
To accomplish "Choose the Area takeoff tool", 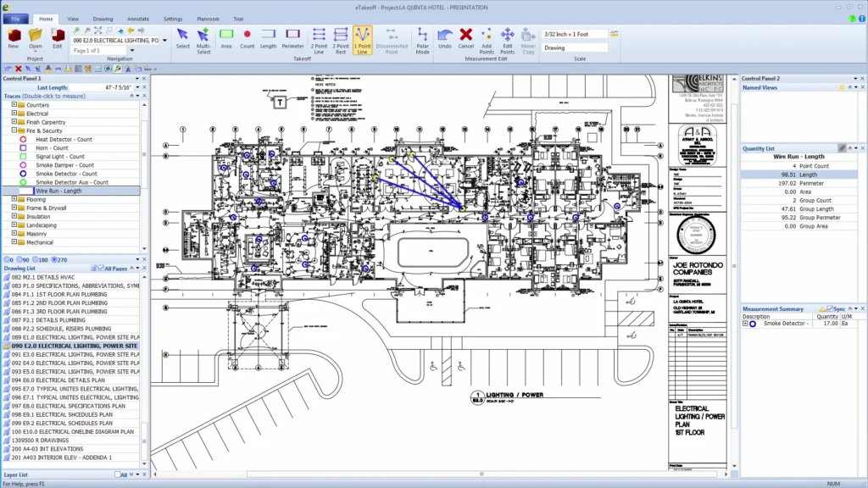I will [x=225, y=39].
